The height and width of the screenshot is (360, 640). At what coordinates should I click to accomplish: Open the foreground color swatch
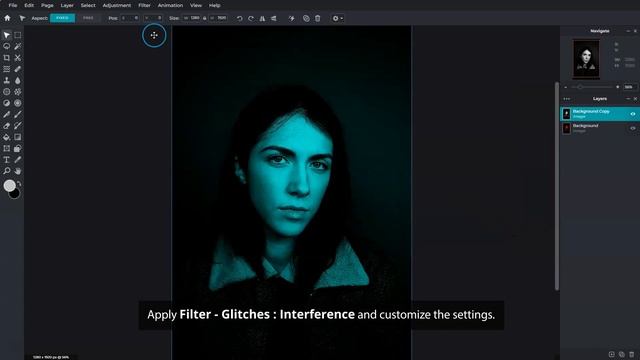pyautogui.click(x=9, y=186)
